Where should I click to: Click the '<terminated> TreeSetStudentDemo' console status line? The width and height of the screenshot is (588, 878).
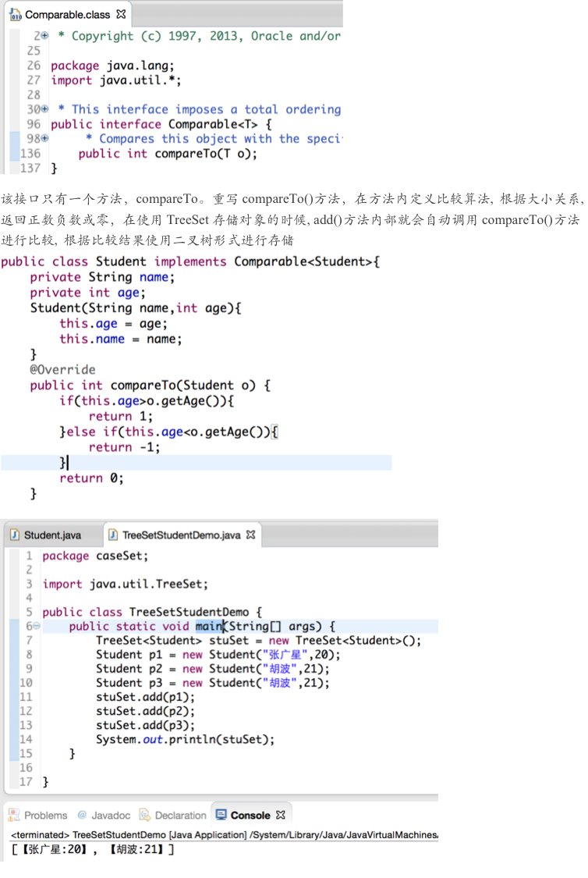pos(225,835)
